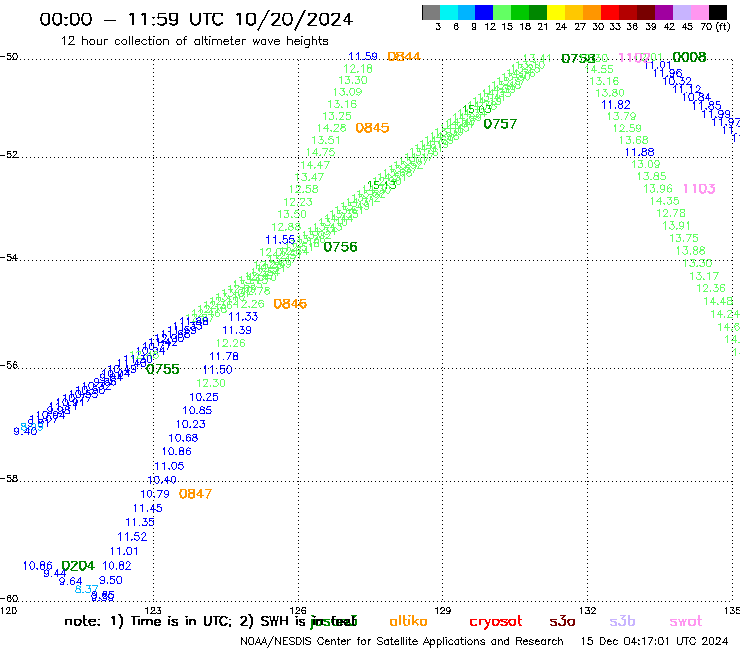
Task: Click the cryosat satellite legend label
Action: tap(496, 621)
